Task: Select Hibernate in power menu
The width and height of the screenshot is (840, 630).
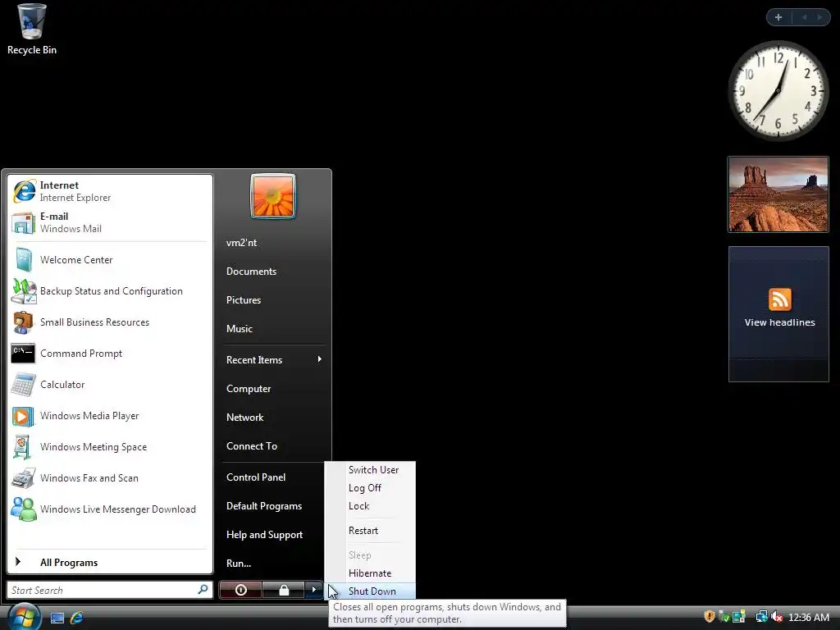Action: [x=370, y=573]
